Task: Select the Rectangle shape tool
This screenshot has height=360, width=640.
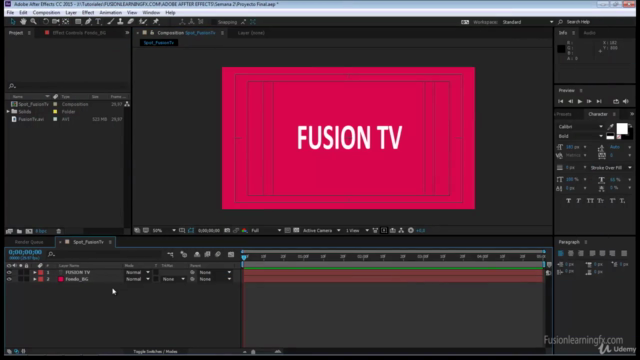Action: [x=78, y=22]
